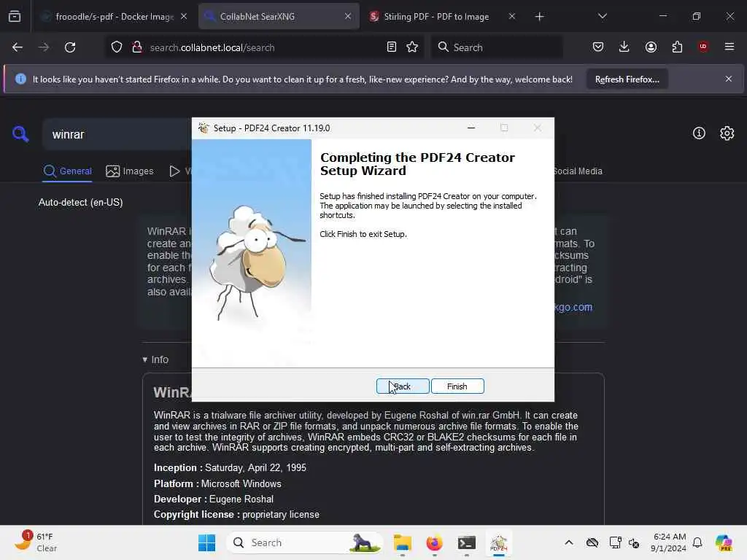Open Windows Start menu
The height and width of the screenshot is (560, 747).
coord(206,542)
